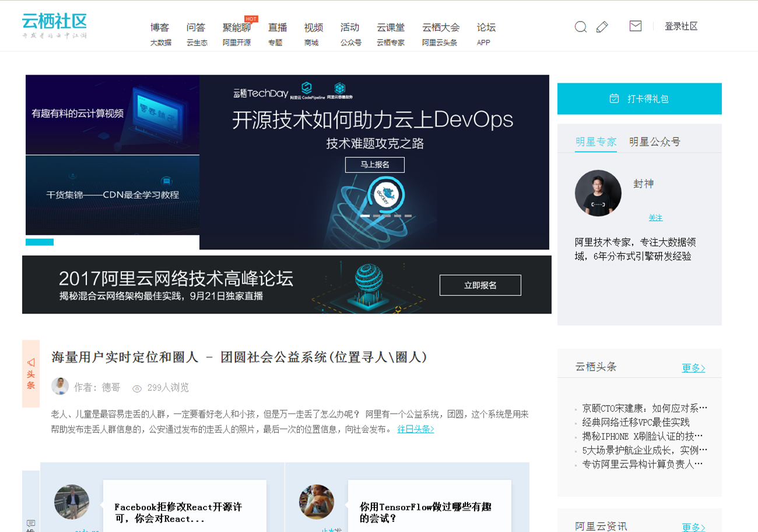Click 立即报名 on network forum banner
This screenshot has height=532, width=758.
[480, 285]
